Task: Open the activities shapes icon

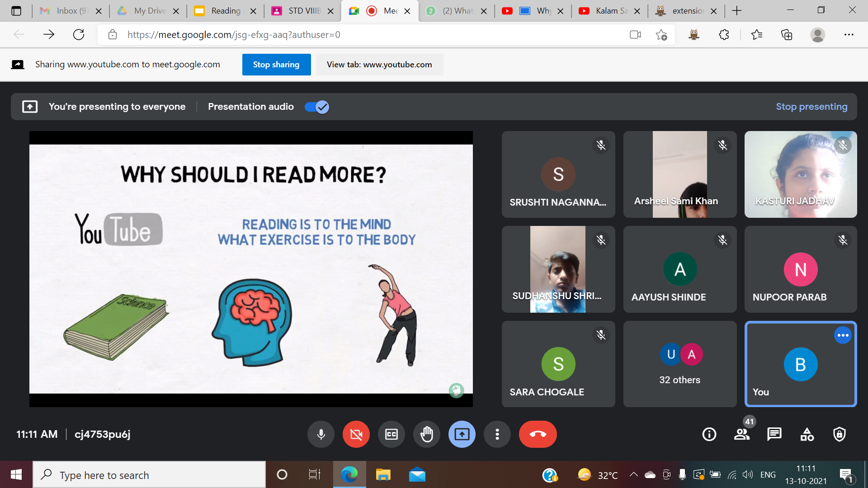Action: [x=807, y=434]
